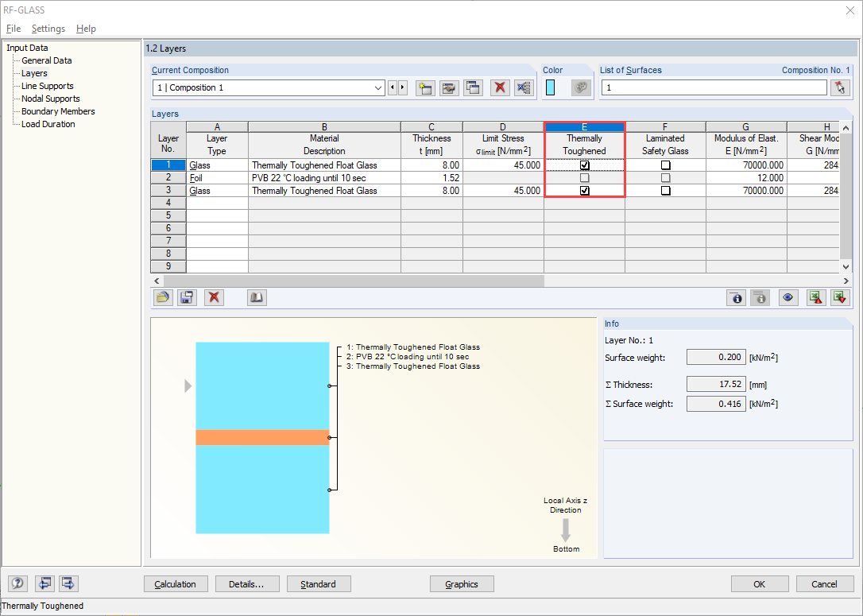
Task: Check Laminated Safety Glass for layer 3
Action: [665, 191]
